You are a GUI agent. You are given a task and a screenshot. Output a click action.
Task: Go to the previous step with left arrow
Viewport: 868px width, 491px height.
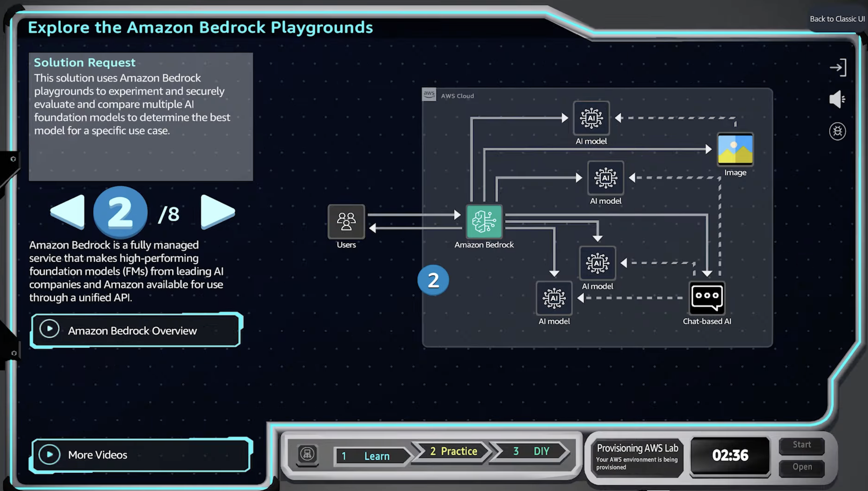click(68, 212)
